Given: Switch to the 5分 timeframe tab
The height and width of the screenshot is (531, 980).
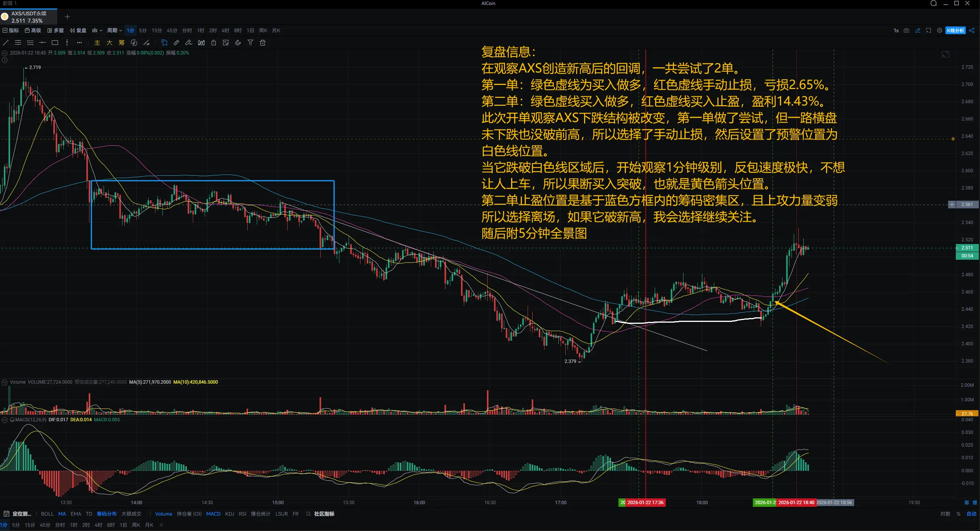Looking at the screenshot, I should click(x=143, y=30).
